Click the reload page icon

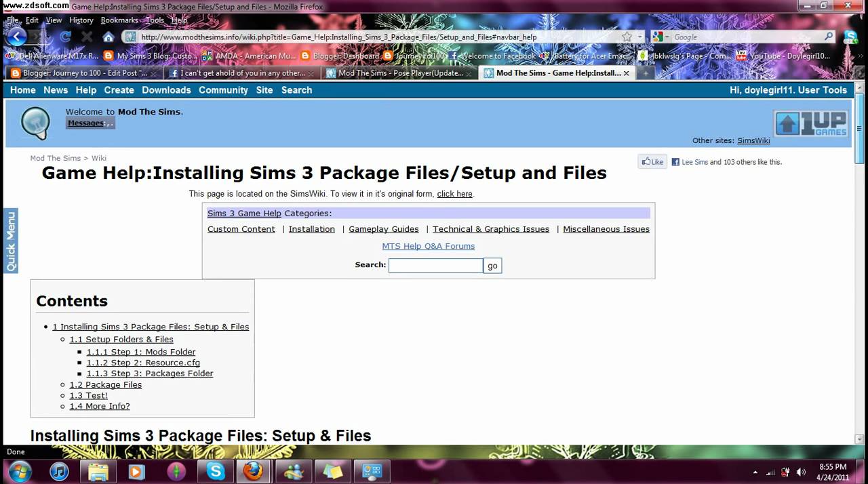(66, 37)
